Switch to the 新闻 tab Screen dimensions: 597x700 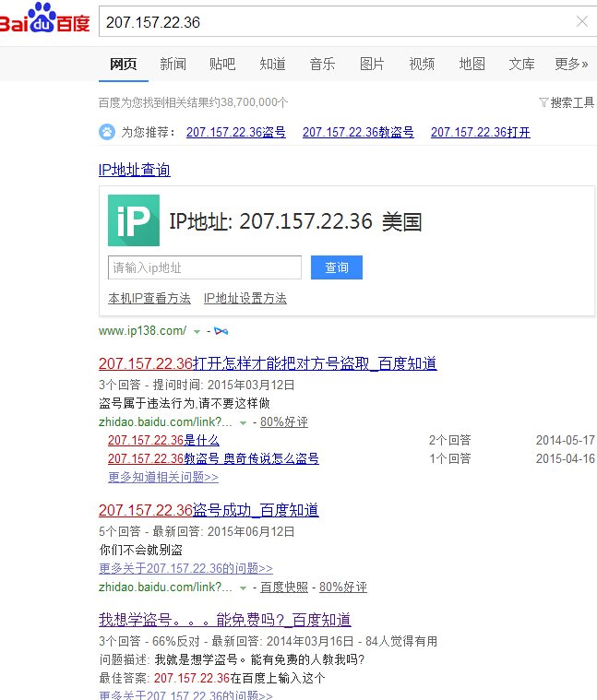[173, 64]
